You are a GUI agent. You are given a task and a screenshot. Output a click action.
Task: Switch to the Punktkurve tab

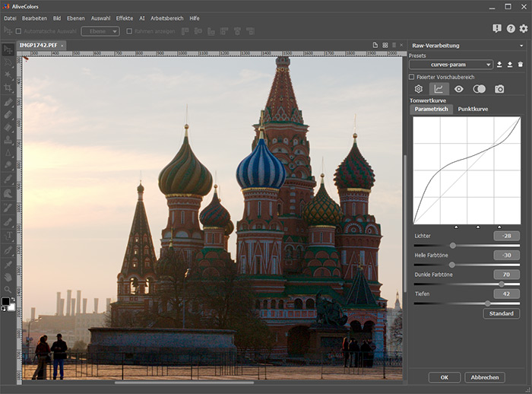[473, 109]
